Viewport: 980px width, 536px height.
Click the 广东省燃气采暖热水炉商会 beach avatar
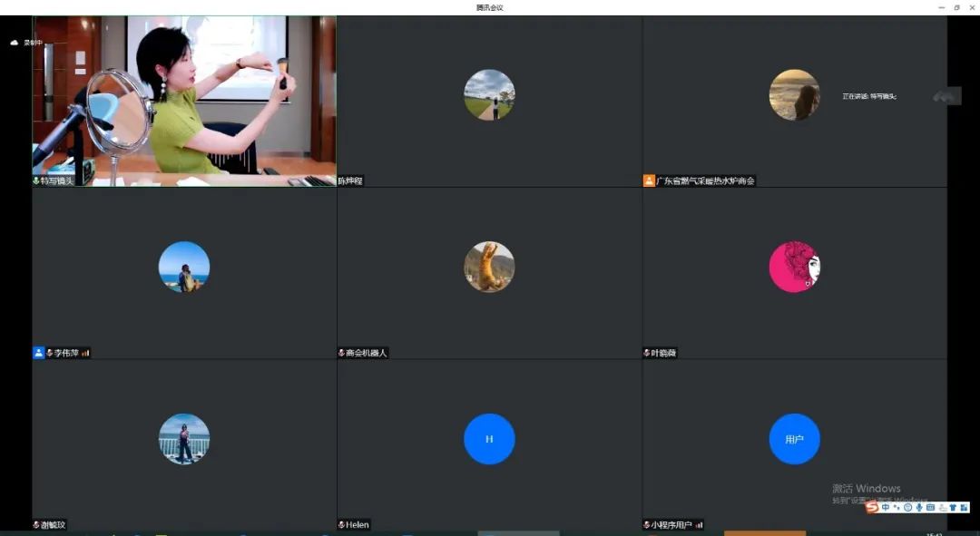coord(794,95)
